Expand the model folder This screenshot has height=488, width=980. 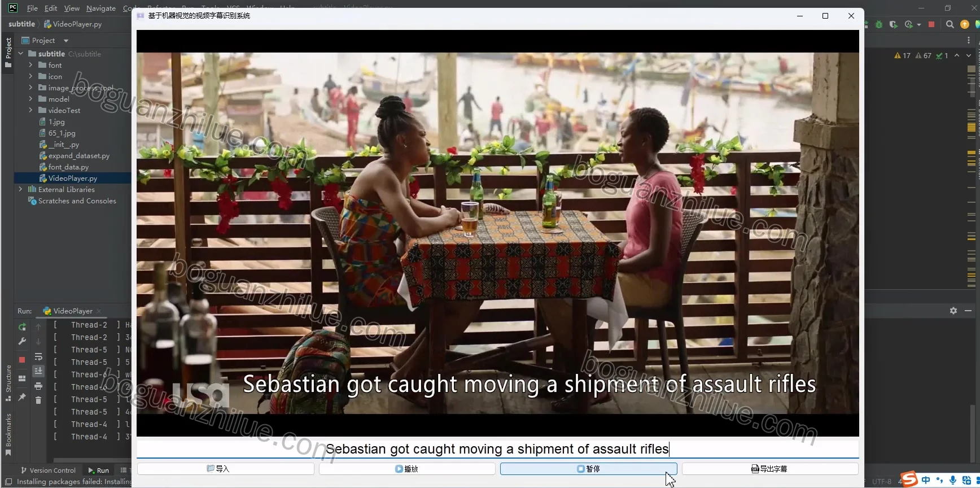[30, 99]
